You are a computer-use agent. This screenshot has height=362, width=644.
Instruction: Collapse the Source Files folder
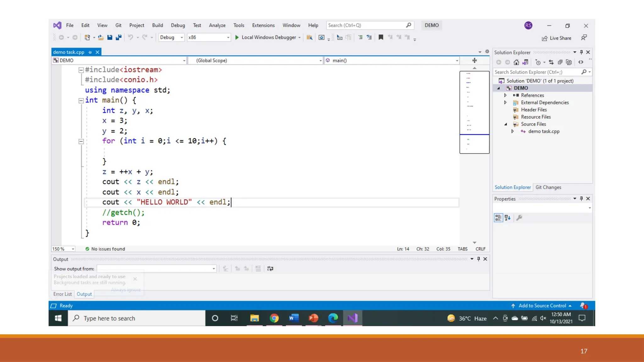(x=506, y=124)
